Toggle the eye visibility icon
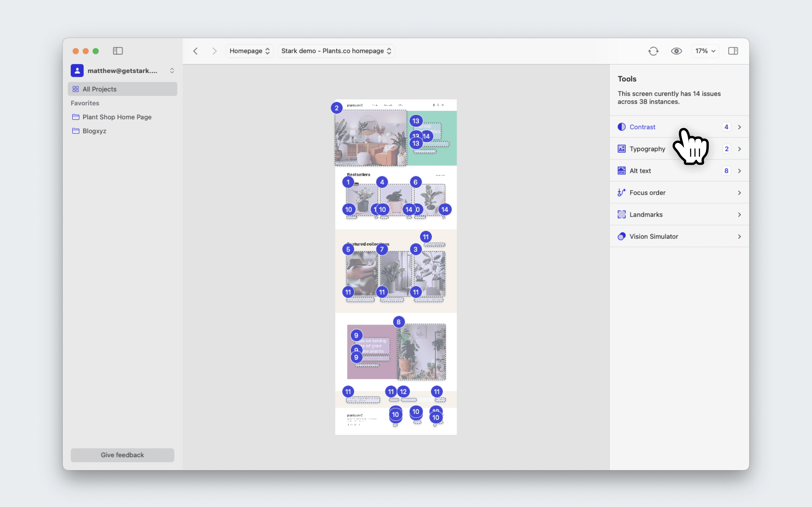Image resolution: width=812 pixels, height=507 pixels. (676, 51)
